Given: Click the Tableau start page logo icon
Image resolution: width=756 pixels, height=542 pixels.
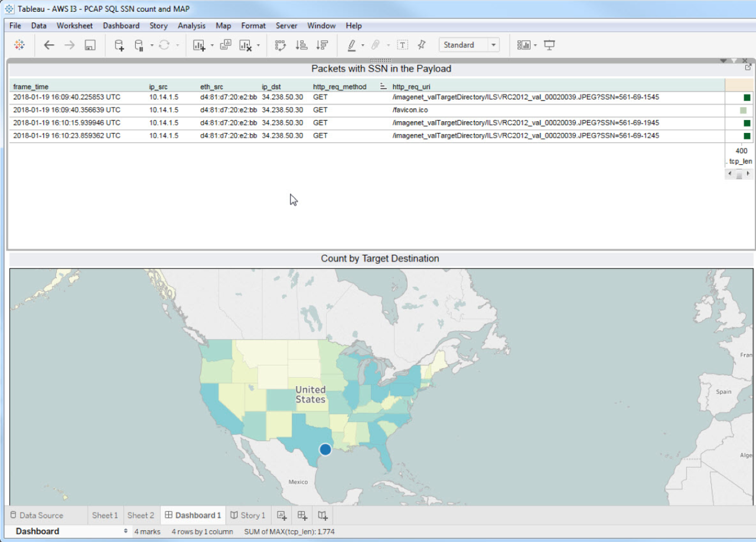Looking at the screenshot, I should 19,45.
